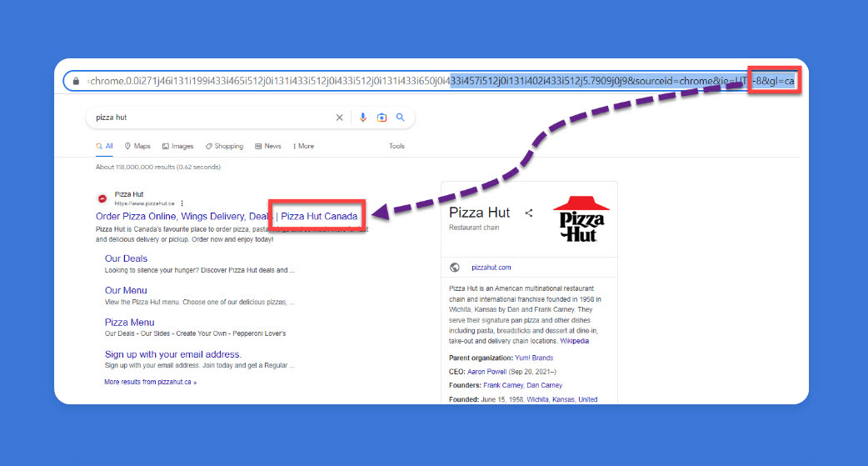Clear search box with X icon
The height and width of the screenshot is (466, 868).
click(x=339, y=118)
